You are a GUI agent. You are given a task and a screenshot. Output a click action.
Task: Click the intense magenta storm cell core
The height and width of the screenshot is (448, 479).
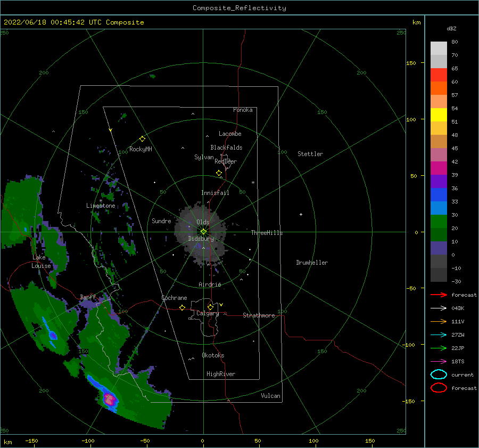[109, 399]
